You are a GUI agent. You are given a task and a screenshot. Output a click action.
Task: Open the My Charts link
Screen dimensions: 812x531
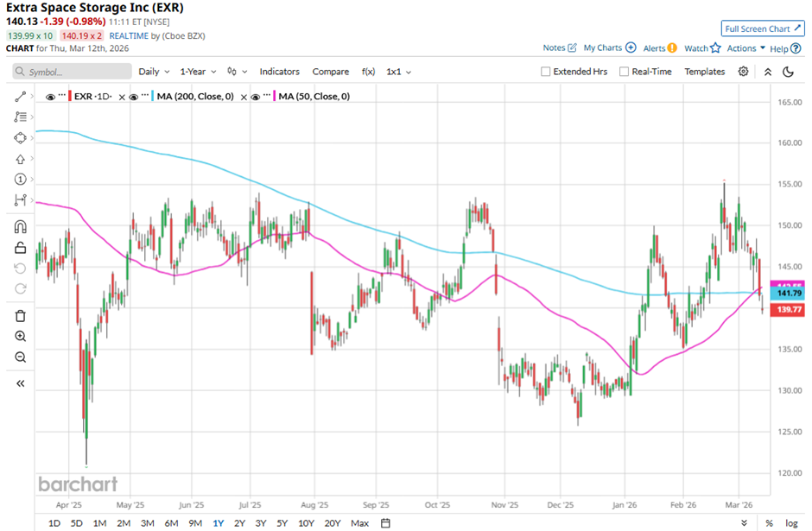click(608, 48)
